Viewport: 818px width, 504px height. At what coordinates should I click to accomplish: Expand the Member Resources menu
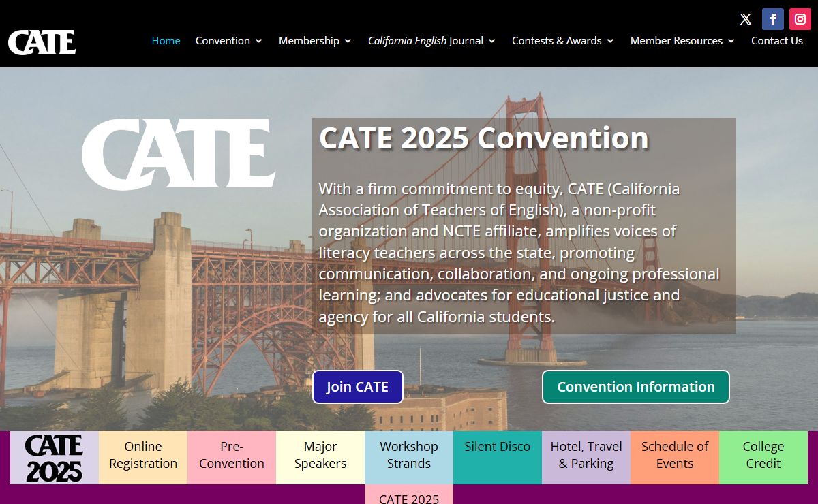click(x=682, y=41)
